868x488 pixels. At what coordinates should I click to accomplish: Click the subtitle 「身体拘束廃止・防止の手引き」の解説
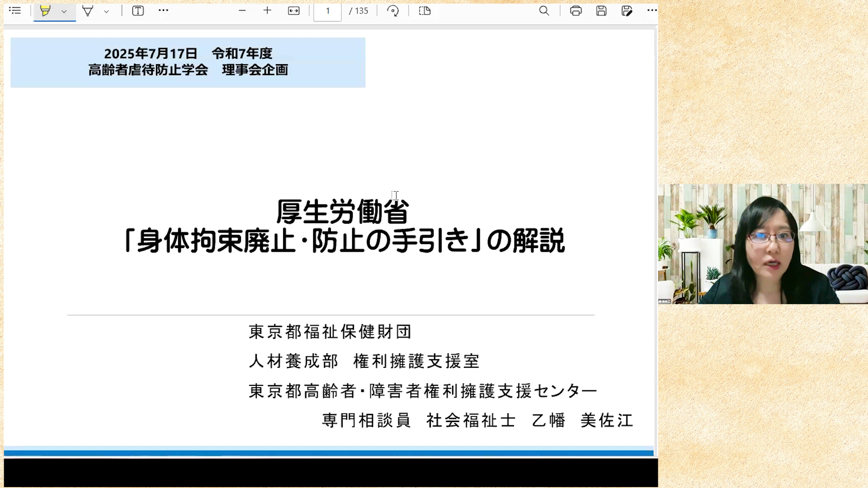344,240
